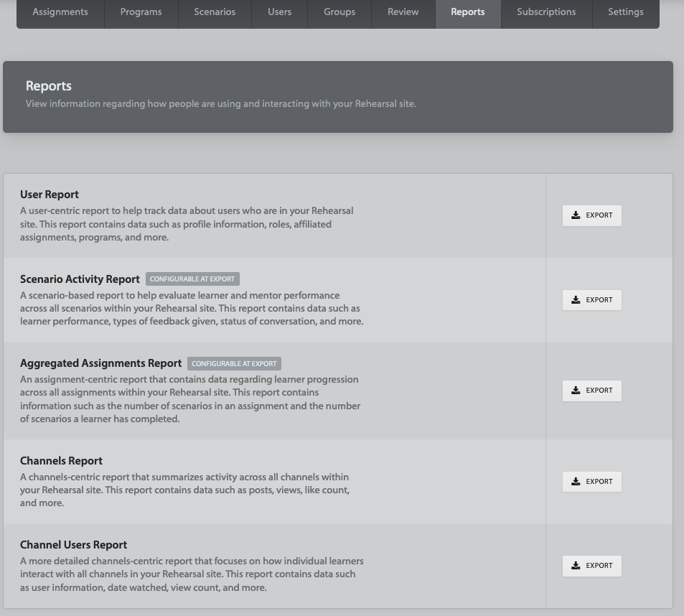Open the Groups tab

coord(339,12)
